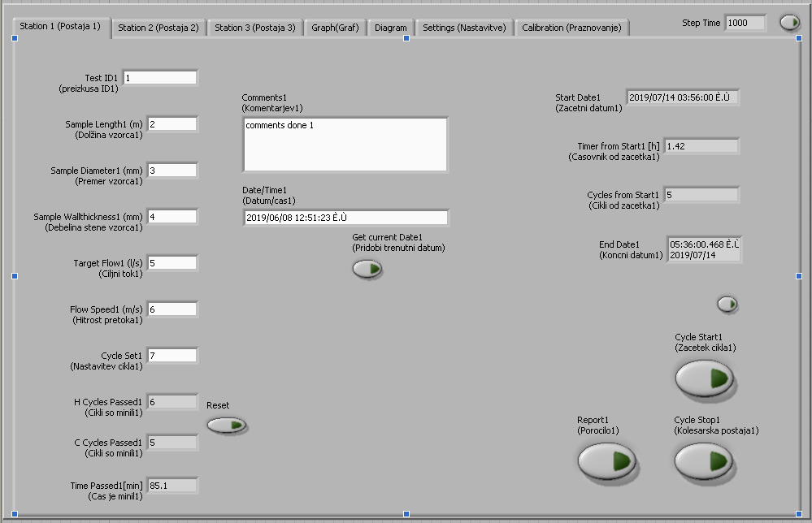Select the Diagram tab
Viewport: 812px width, 523px height.
(x=391, y=28)
